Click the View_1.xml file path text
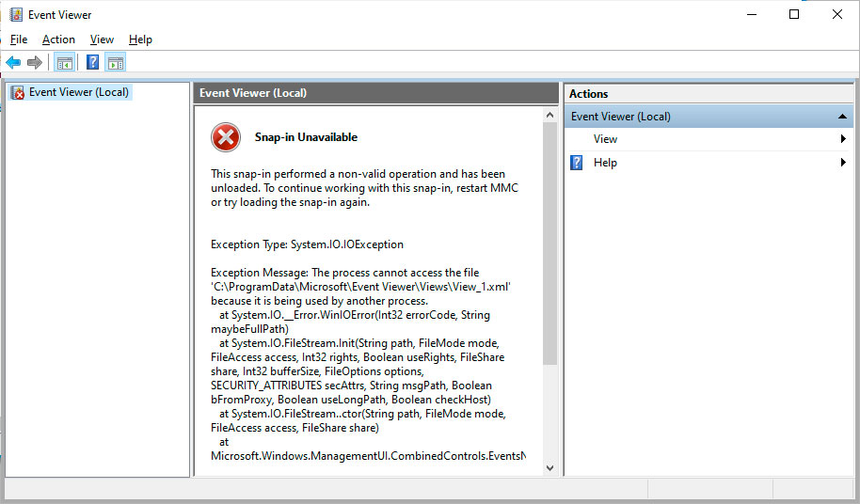 [361, 287]
